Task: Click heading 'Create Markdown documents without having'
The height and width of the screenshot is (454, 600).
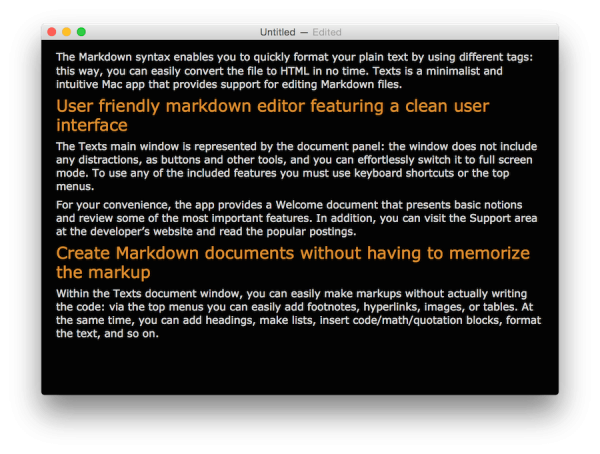Action: [293, 253]
